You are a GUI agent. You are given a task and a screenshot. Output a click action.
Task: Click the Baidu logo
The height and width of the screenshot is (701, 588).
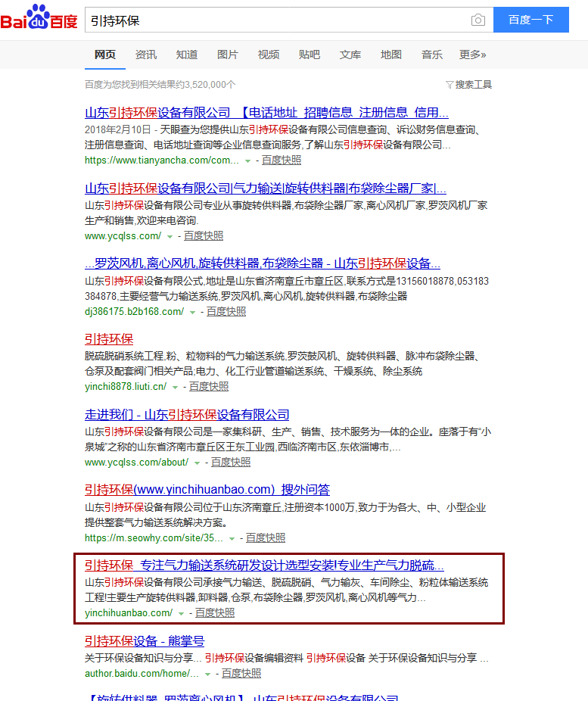[x=39, y=17]
